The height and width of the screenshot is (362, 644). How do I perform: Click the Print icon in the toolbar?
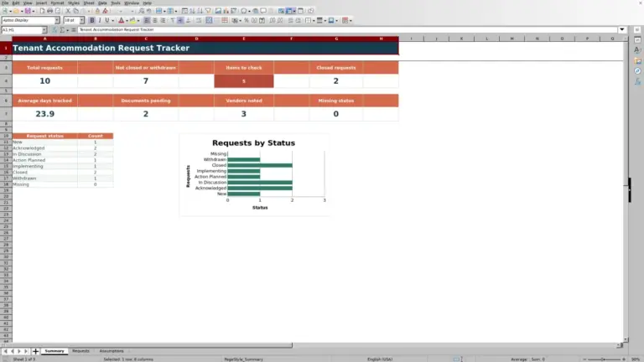click(49, 11)
